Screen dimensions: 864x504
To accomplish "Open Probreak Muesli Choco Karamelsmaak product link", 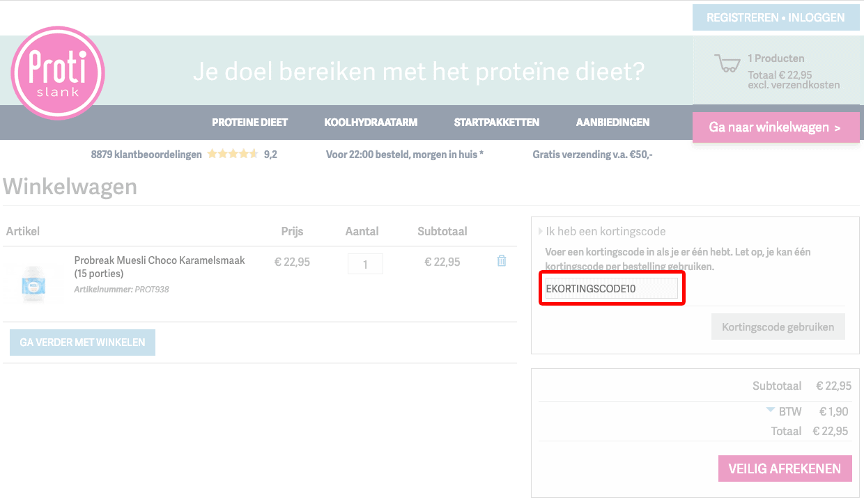I will pyautogui.click(x=160, y=267).
